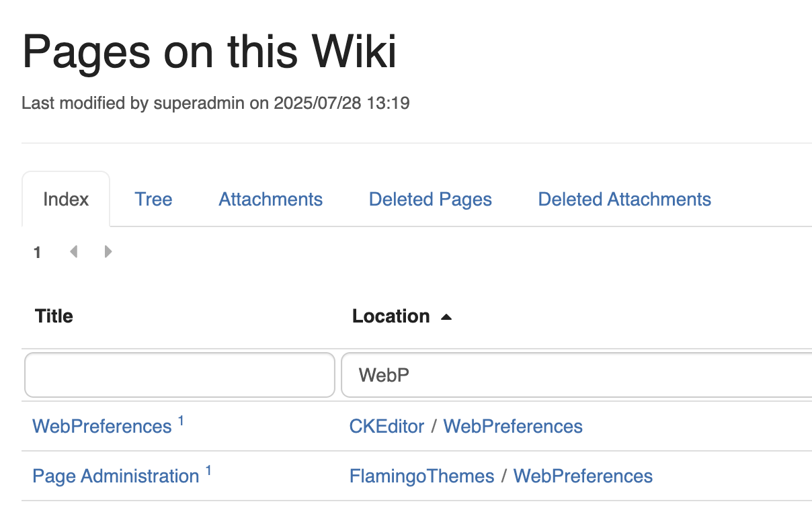Click footnote superscript beside Page Administration
The image size is (812, 512).
tap(208, 471)
